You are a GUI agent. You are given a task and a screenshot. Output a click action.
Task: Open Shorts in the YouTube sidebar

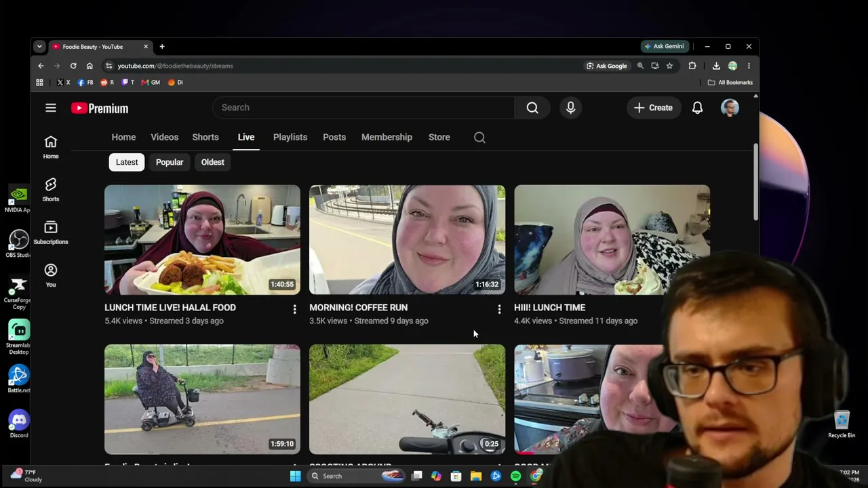click(x=51, y=189)
